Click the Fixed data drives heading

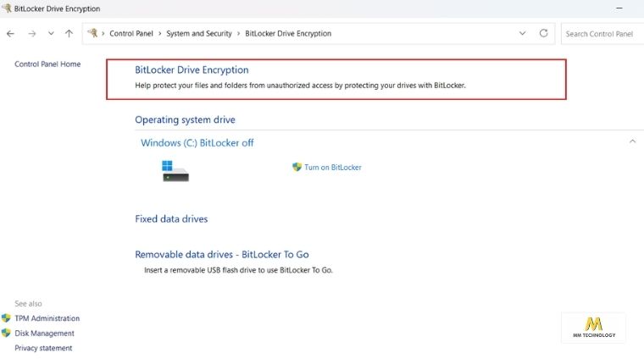coord(171,219)
